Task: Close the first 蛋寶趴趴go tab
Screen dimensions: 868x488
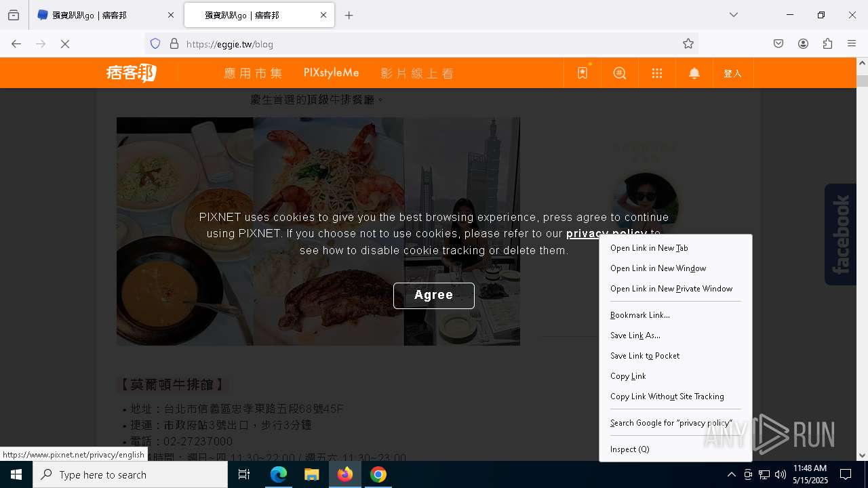Action: click(170, 15)
